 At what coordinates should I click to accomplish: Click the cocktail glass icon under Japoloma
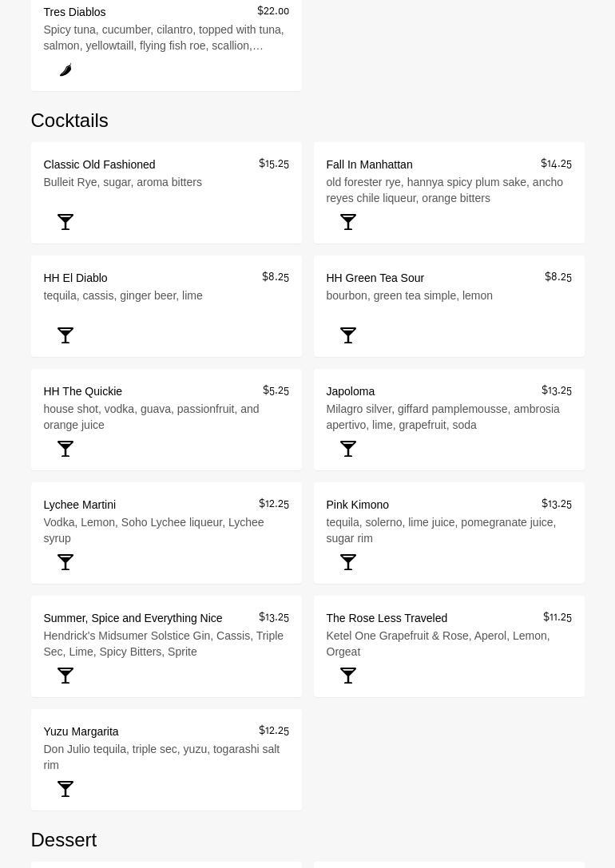pyautogui.click(x=348, y=449)
